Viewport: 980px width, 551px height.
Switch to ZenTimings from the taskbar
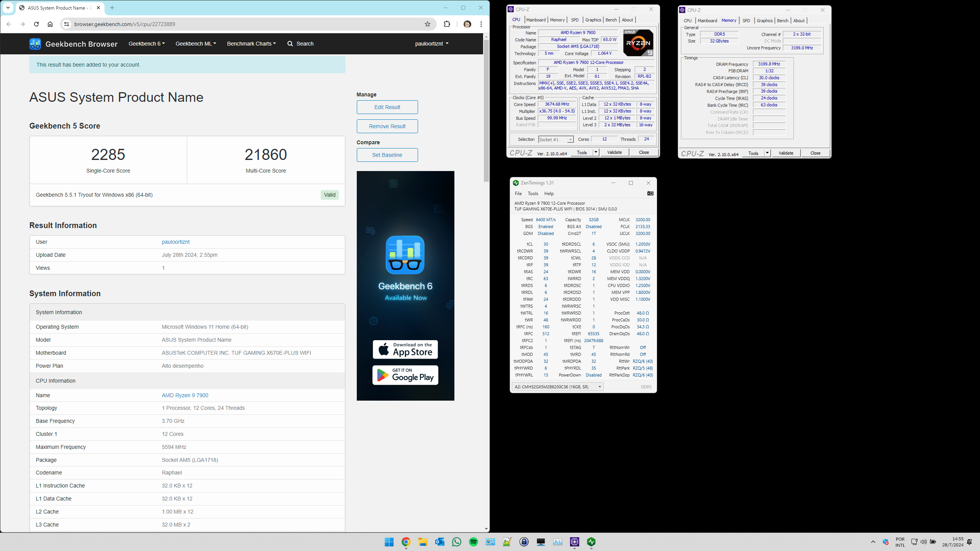[x=591, y=542]
